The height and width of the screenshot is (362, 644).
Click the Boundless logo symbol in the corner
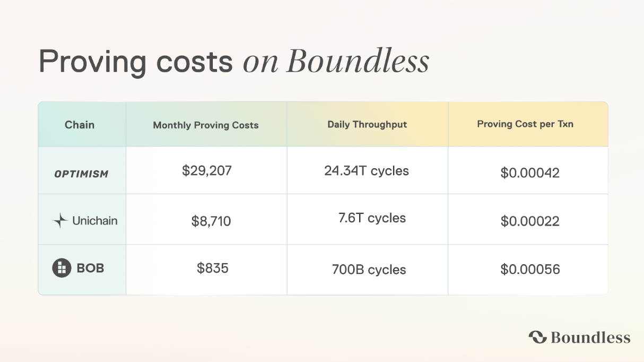(x=537, y=337)
